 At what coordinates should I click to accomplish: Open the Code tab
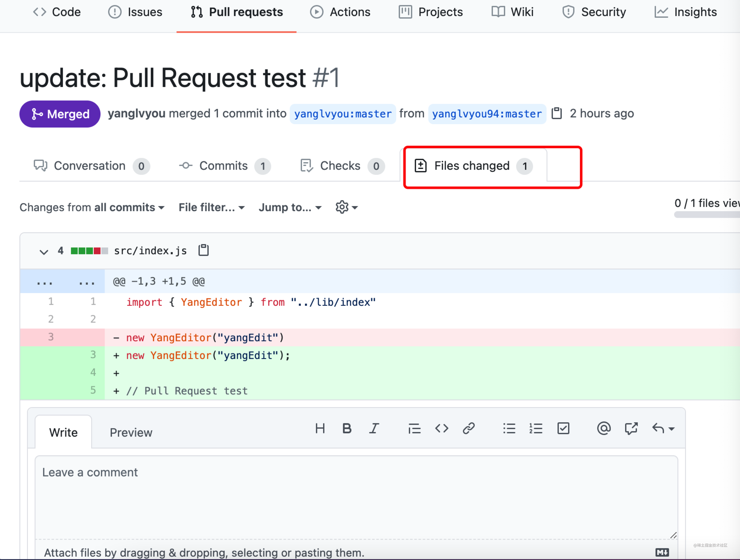(57, 12)
